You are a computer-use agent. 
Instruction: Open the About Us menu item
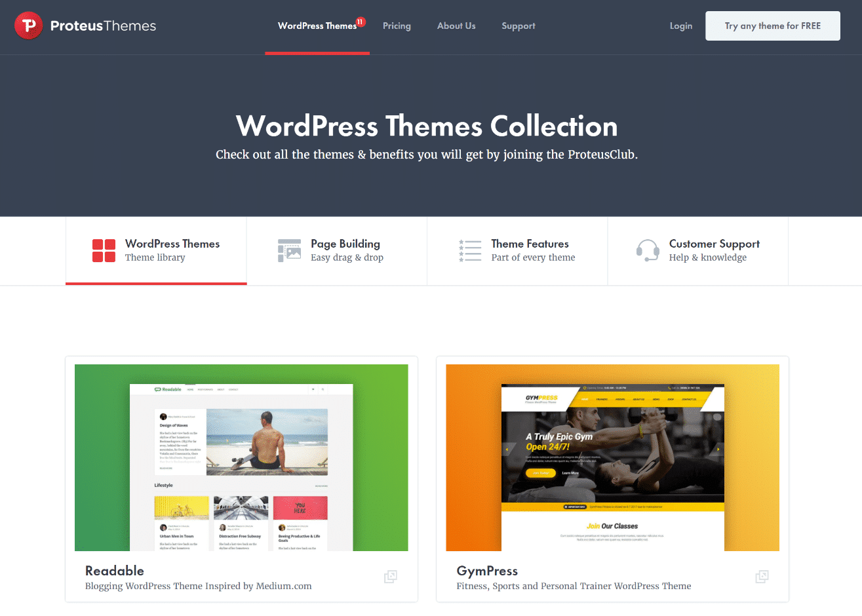point(456,26)
